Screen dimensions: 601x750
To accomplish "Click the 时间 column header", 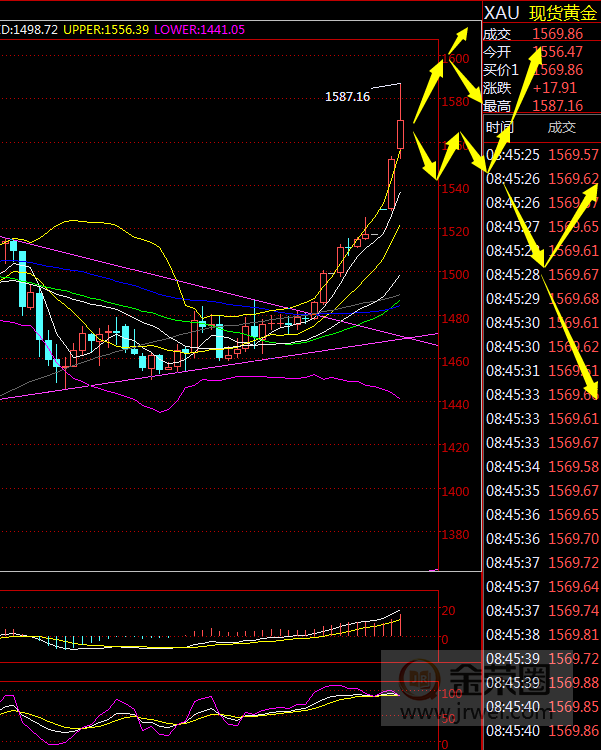I will click(499, 127).
